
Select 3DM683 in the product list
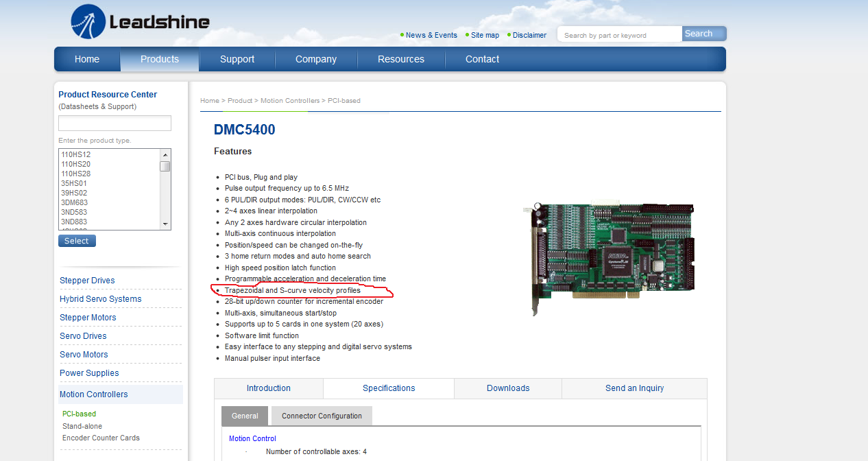(x=74, y=202)
